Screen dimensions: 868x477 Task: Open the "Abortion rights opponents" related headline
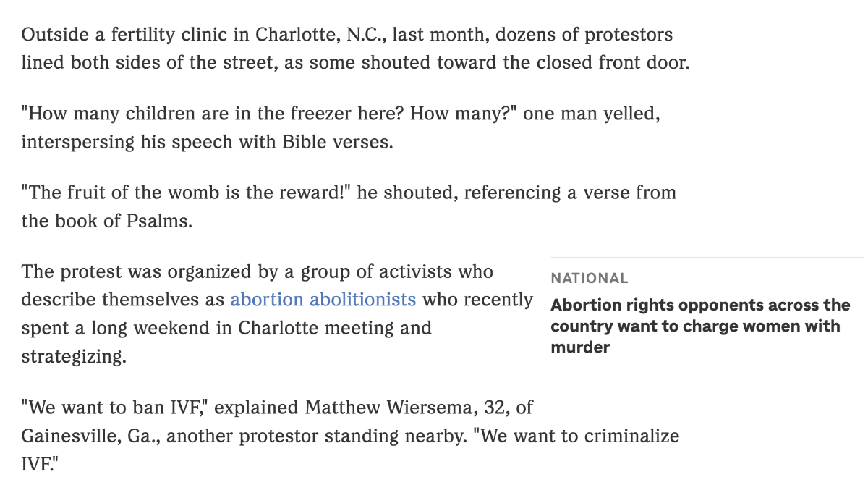click(699, 326)
